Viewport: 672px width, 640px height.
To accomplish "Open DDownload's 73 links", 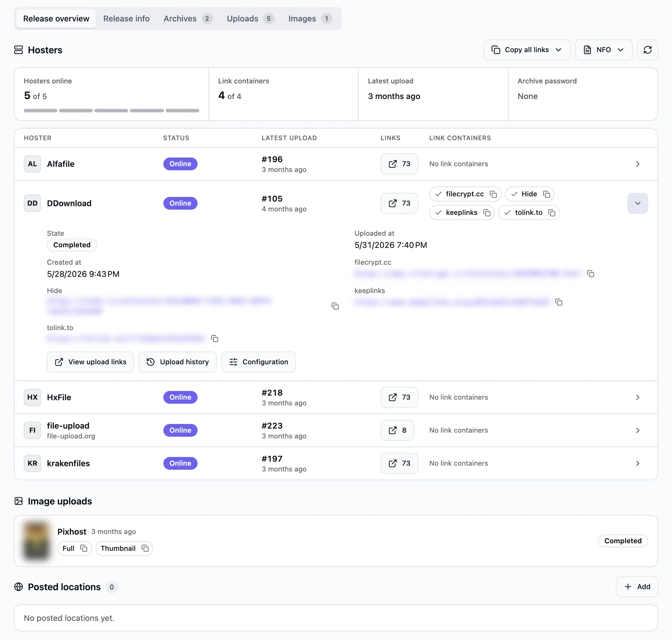I will [399, 203].
